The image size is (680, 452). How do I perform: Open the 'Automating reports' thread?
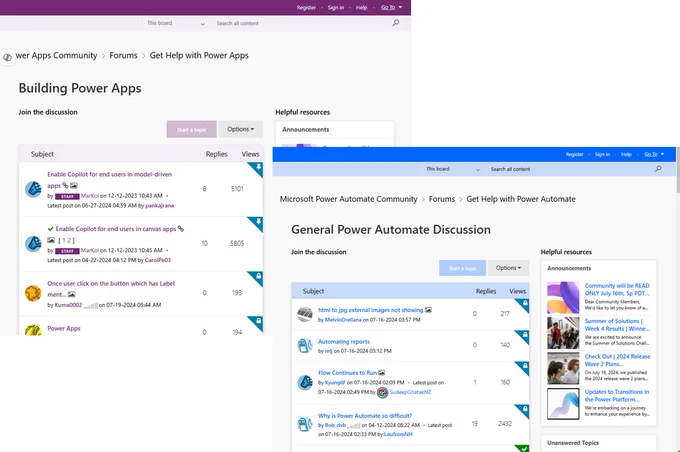(x=343, y=341)
